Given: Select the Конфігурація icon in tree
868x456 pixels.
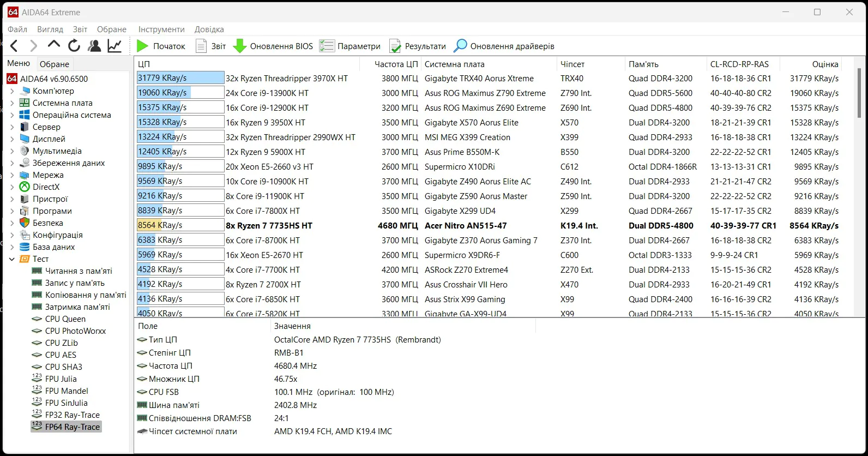Looking at the screenshot, I should coord(25,235).
